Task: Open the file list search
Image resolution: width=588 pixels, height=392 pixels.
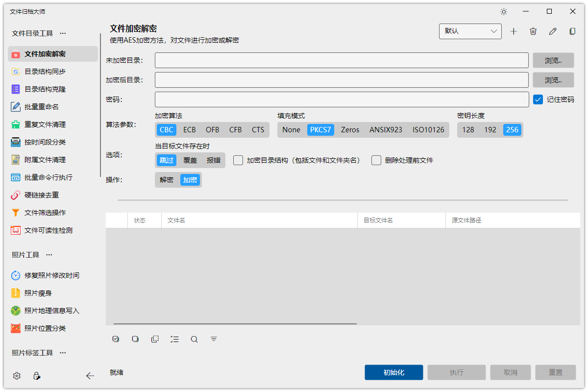Action: point(194,339)
